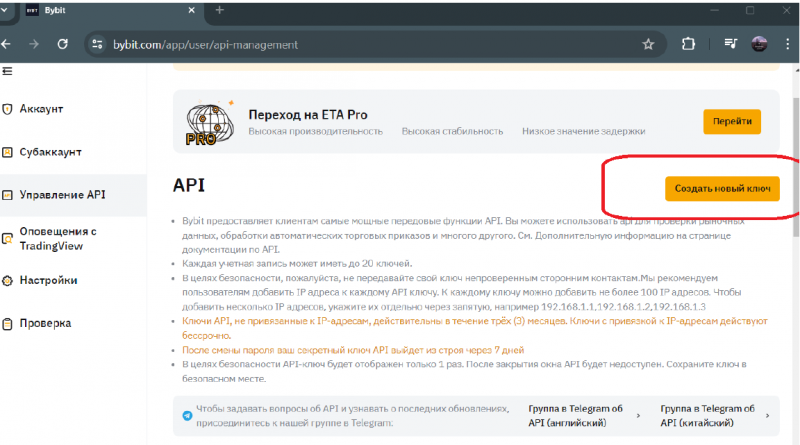
Task: Reload the Bybit page
Action: coord(62,44)
